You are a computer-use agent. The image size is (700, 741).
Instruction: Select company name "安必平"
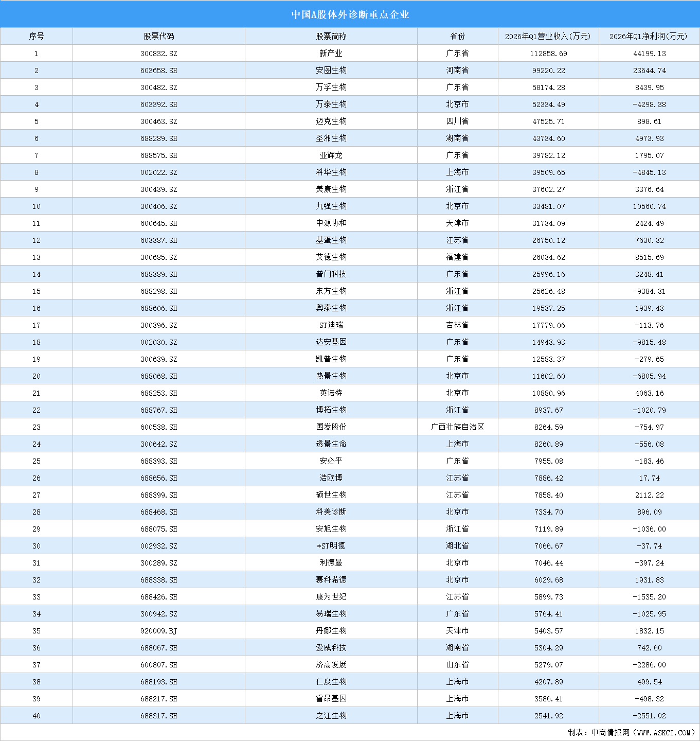(331, 461)
